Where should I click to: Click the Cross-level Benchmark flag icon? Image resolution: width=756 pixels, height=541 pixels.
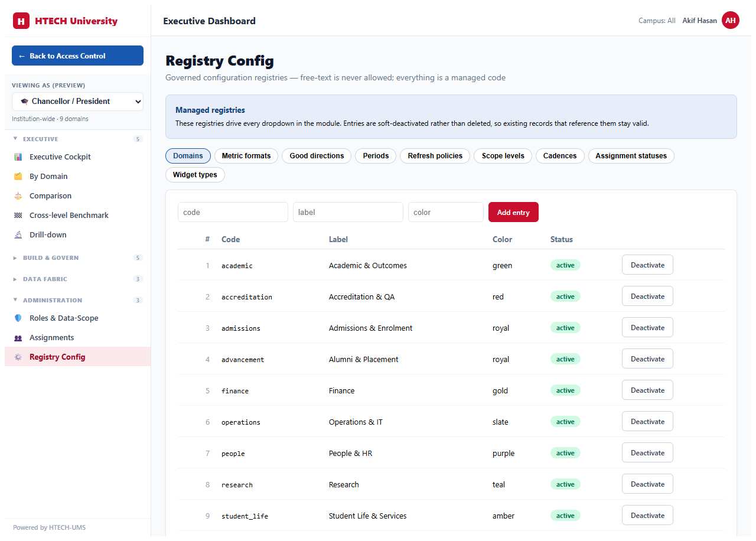pyautogui.click(x=18, y=216)
